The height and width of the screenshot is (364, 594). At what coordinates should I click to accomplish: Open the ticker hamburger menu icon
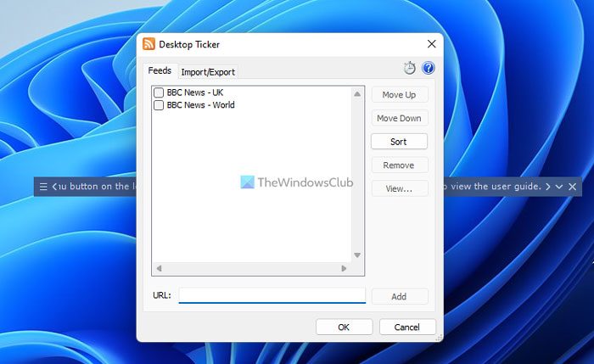click(x=43, y=187)
